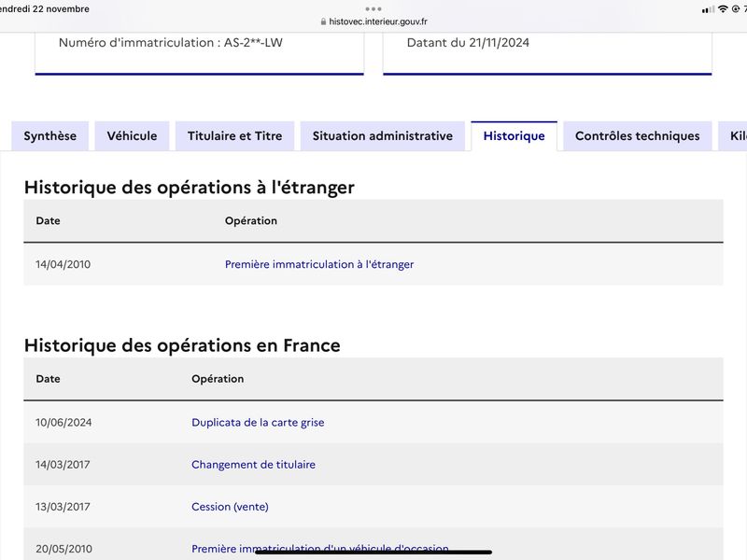
Task: Tap the home indicator bar
Action: pyautogui.click(x=373, y=553)
